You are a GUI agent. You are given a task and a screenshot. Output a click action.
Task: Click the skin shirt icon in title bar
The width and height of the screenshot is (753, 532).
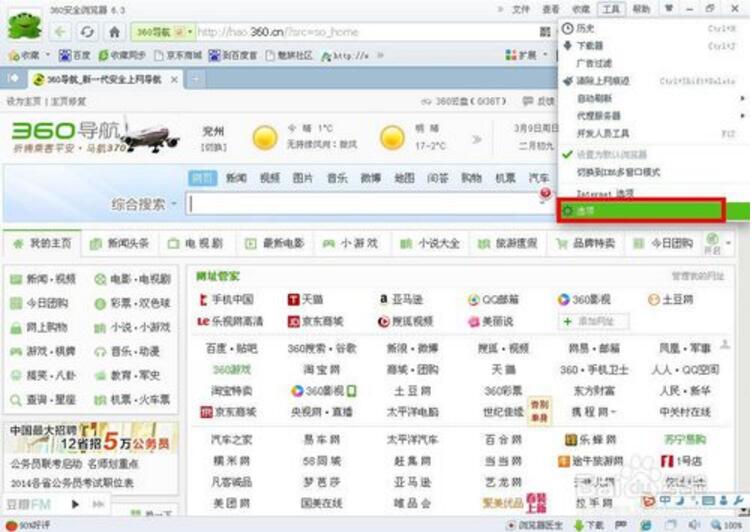[668, 8]
